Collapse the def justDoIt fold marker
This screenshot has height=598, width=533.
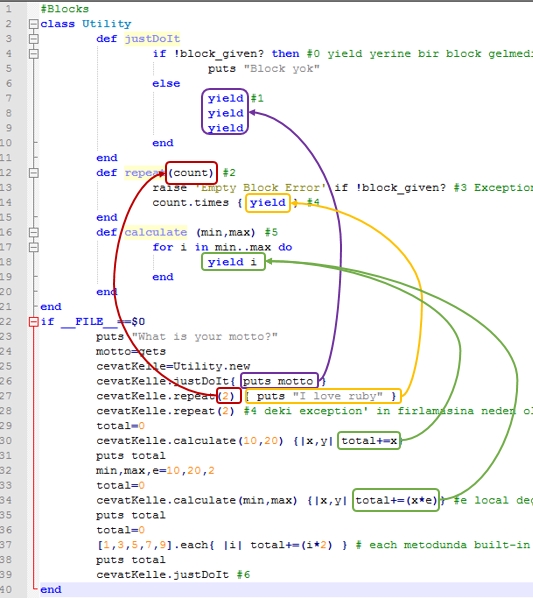[x=34, y=39]
